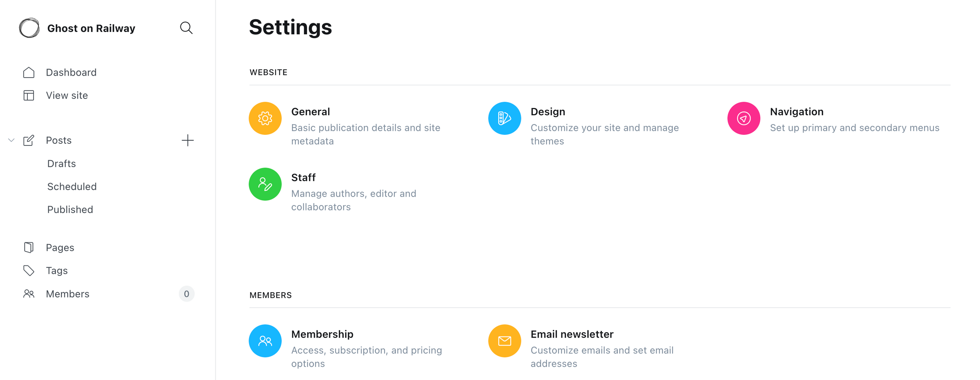Image resolution: width=980 pixels, height=380 pixels.
Task: Create a new post with the plus button
Action: click(187, 140)
